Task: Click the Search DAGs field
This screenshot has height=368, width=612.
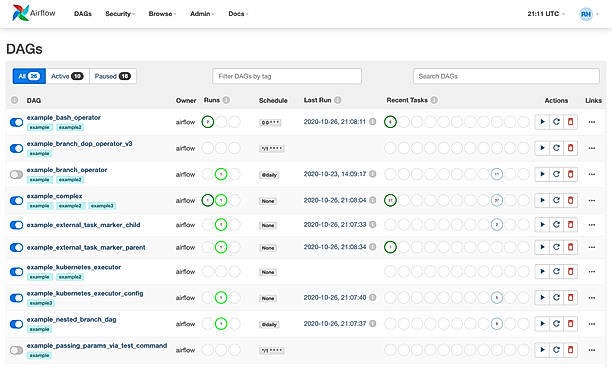Action: (x=506, y=76)
